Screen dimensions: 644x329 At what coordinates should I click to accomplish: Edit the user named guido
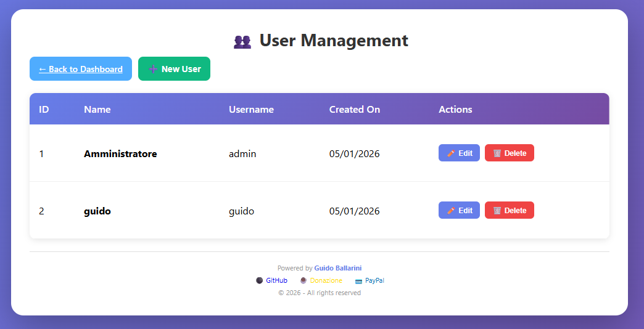(x=459, y=211)
